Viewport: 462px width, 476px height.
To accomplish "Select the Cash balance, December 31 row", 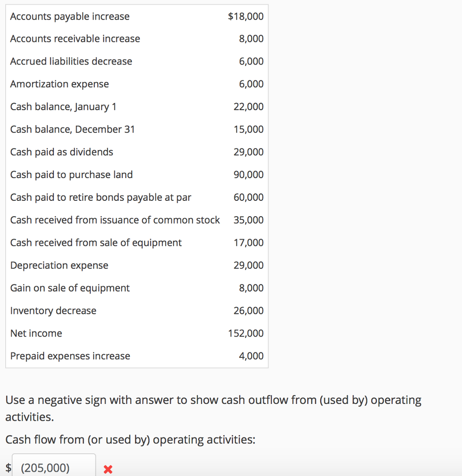I will pos(72,129).
